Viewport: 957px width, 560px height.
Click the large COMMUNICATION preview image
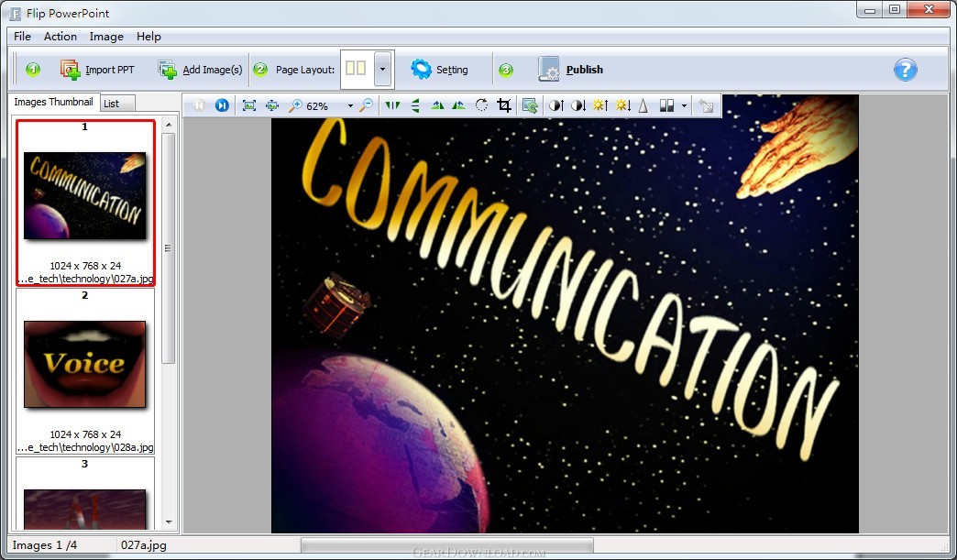coord(565,313)
